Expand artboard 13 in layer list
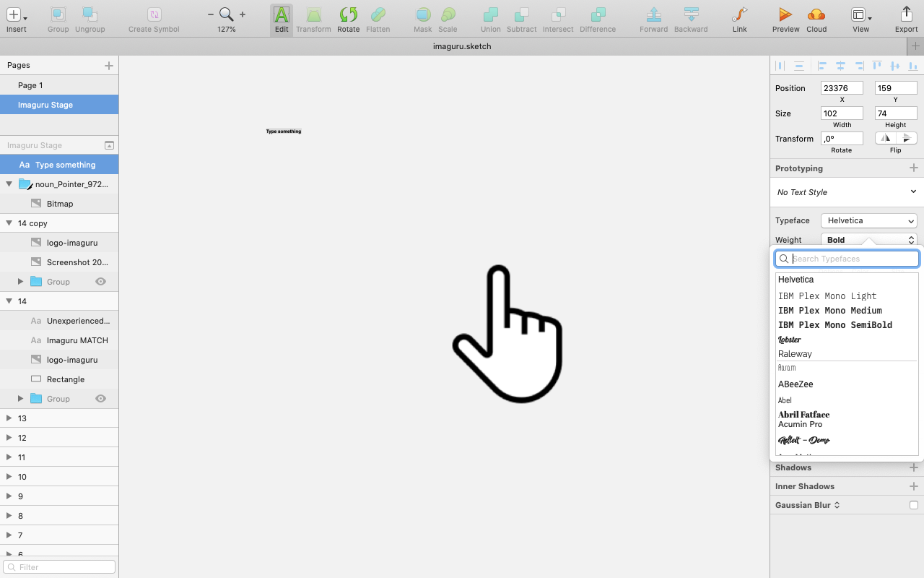Screen dimensions: 924x578 [x=9, y=418]
